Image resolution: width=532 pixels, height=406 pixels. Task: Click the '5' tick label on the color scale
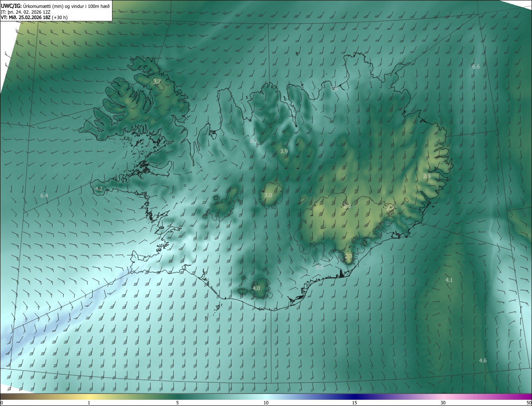[x=177, y=403]
